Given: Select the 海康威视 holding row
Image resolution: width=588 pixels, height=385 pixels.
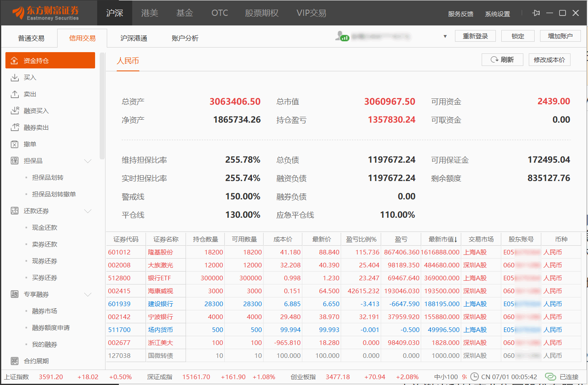Looking at the screenshot, I should click(343, 291).
